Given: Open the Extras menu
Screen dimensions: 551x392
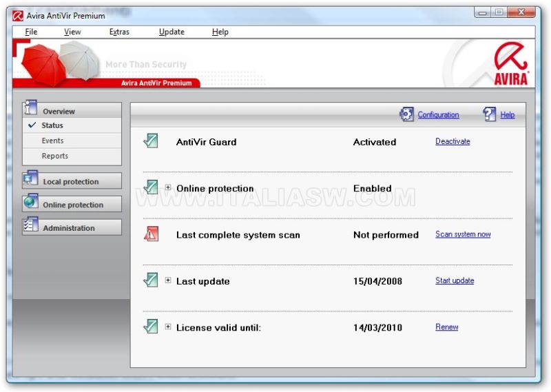Looking at the screenshot, I should [119, 32].
